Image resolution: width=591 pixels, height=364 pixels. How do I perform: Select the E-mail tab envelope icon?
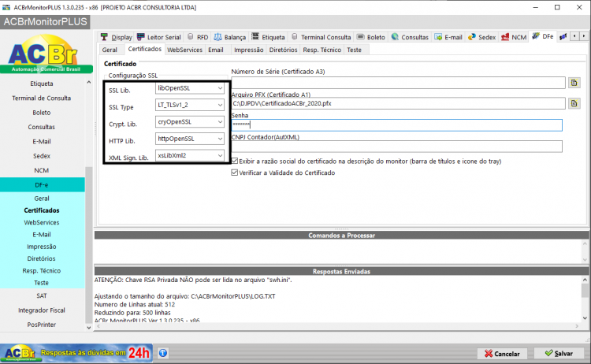point(438,37)
